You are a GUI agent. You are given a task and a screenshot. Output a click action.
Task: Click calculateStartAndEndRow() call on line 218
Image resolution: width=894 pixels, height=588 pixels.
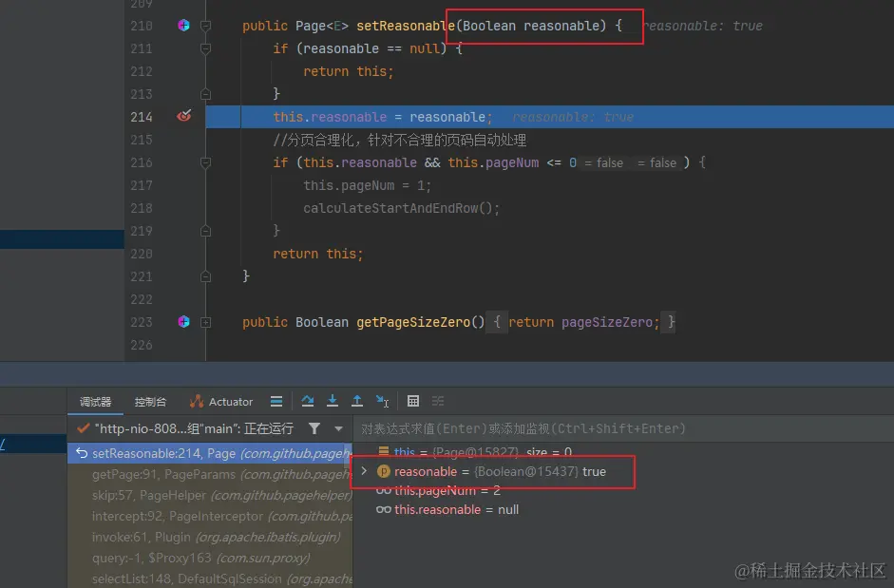[401, 208]
